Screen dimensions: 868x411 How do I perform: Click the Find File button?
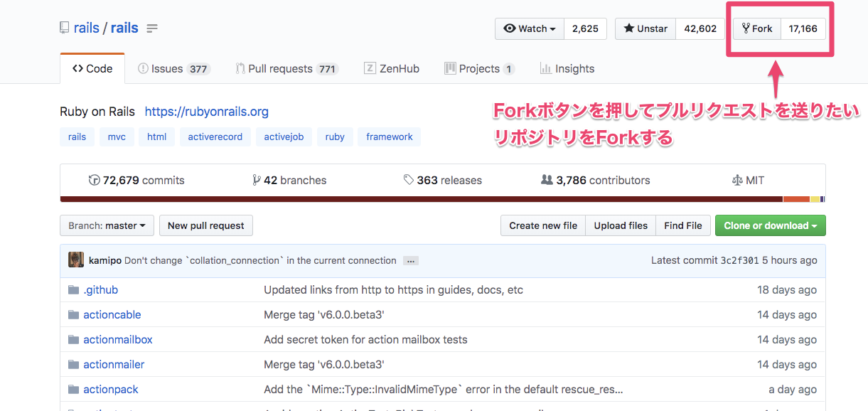tap(683, 225)
